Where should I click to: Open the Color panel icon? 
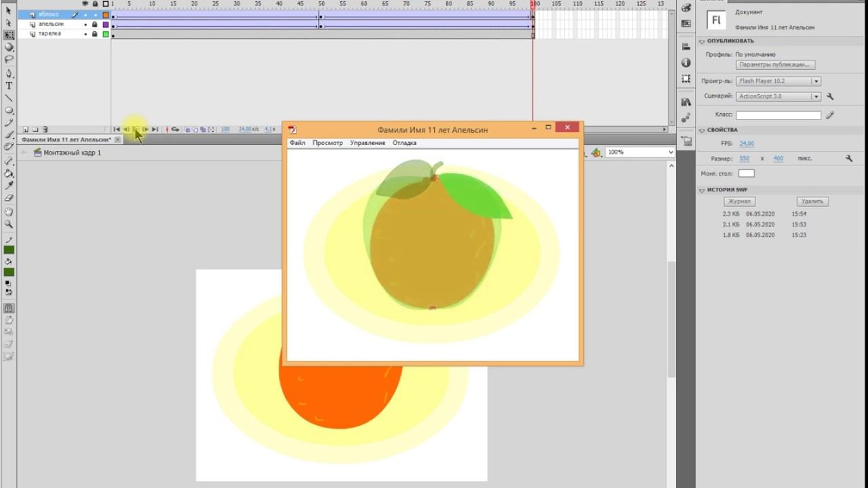(x=686, y=8)
